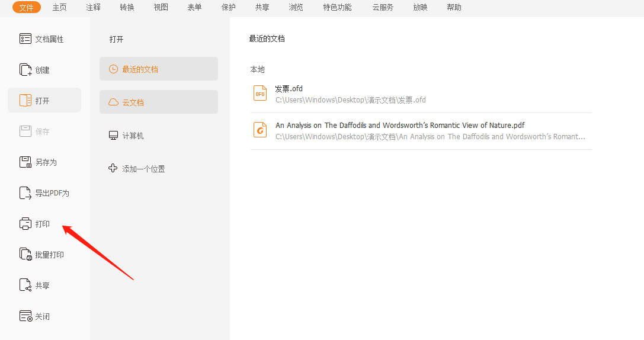Viewport: 644px width, 340px height.
Task: Click the 另存为 save-as icon
Action: coord(25,162)
